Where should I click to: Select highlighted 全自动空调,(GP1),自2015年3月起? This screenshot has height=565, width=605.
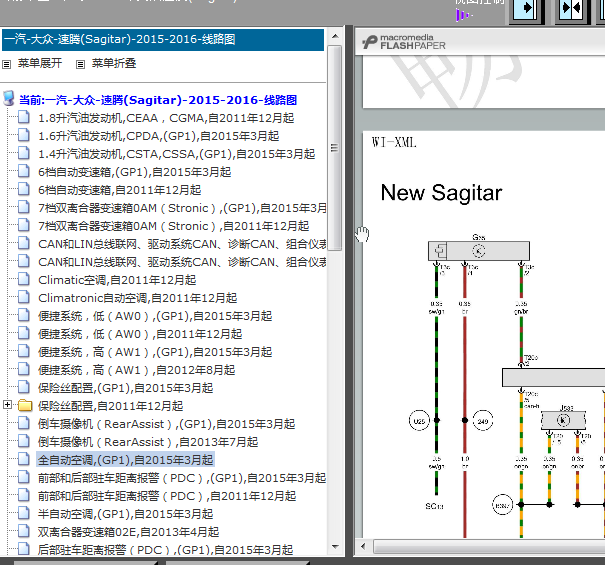tap(125, 460)
